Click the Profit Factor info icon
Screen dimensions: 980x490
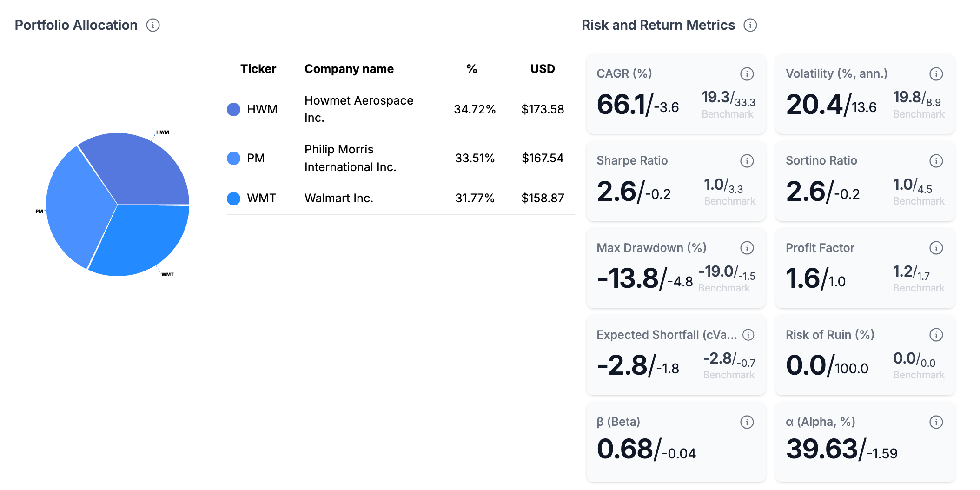tap(936, 248)
